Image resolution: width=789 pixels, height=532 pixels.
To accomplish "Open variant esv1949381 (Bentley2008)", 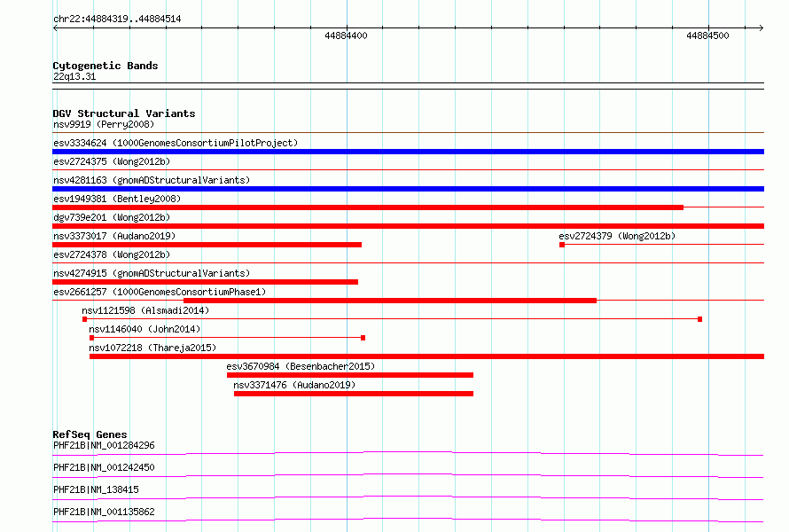I will [x=117, y=199].
